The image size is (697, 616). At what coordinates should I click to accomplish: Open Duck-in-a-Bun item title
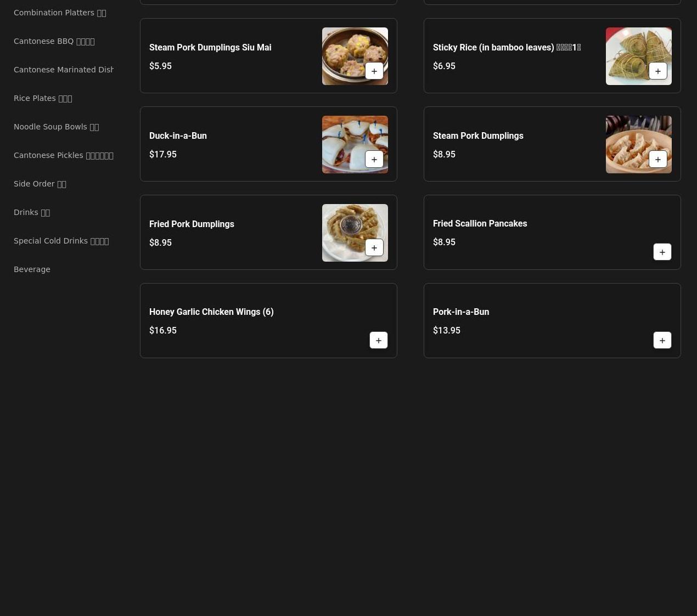pyautogui.click(x=178, y=136)
